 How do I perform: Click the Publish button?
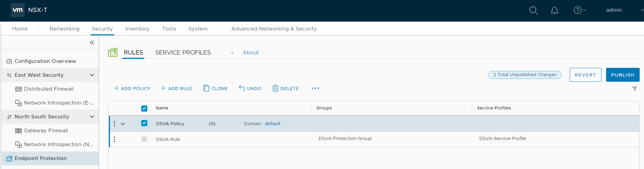(x=622, y=75)
